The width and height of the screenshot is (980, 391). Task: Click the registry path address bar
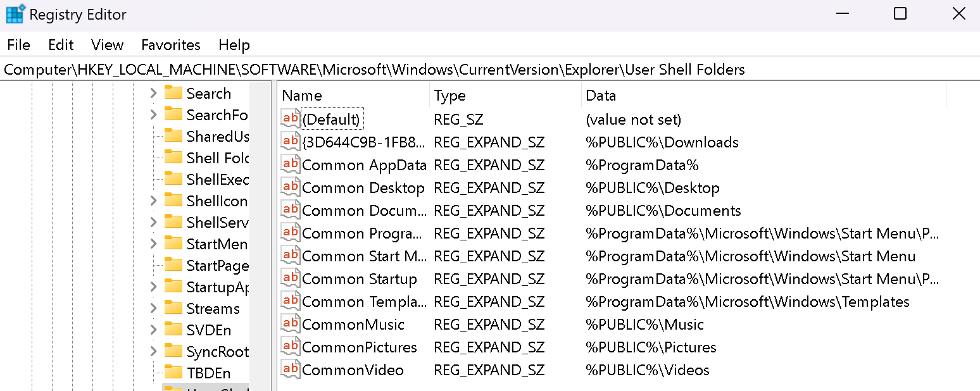click(490, 70)
